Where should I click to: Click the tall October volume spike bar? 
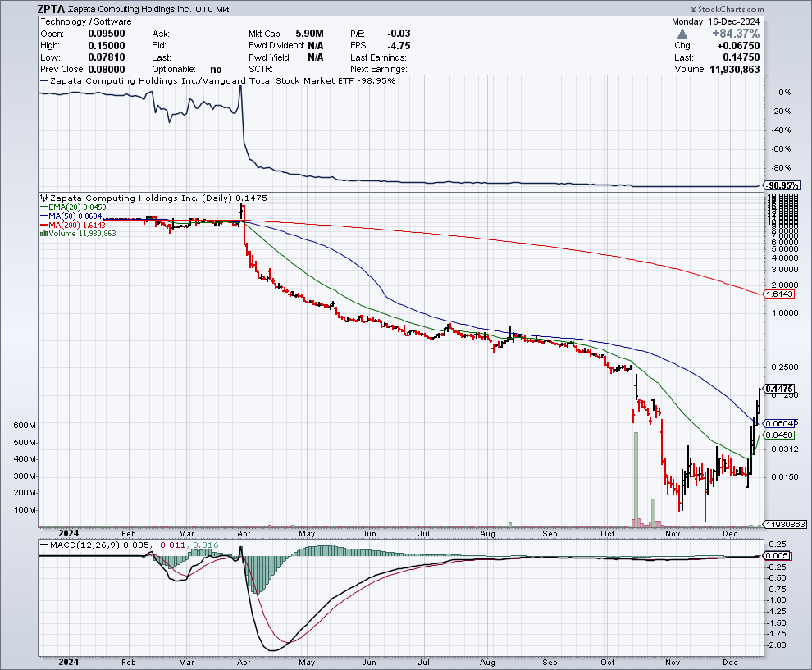[636, 480]
